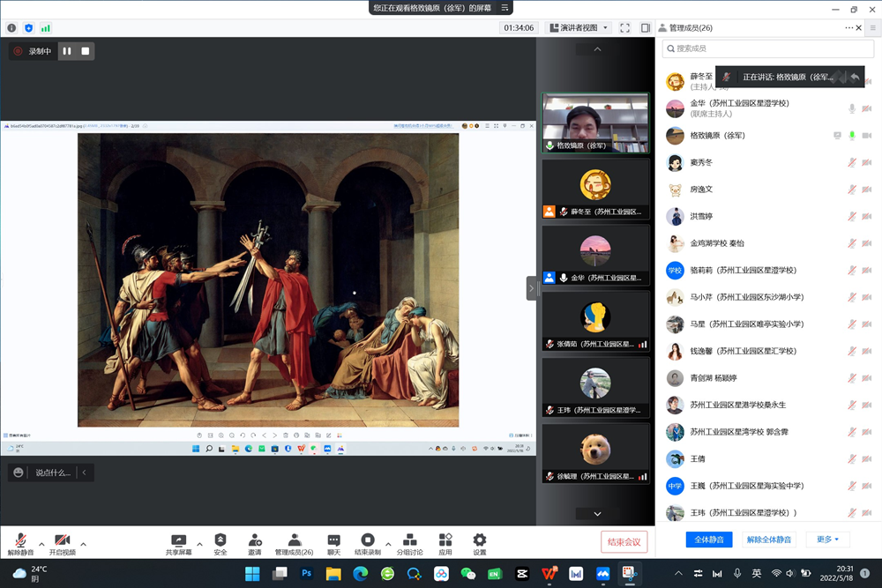The width and height of the screenshot is (882, 588).
Task: Check green network signal icon
Action: [46, 28]
